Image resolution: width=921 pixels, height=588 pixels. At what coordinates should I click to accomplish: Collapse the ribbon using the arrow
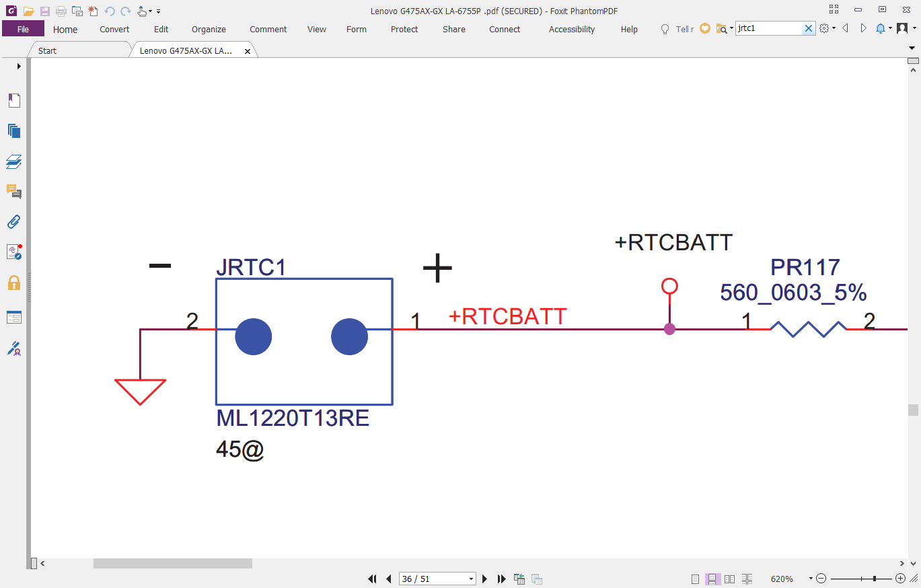pyautogui.click(x=912, y=48)
